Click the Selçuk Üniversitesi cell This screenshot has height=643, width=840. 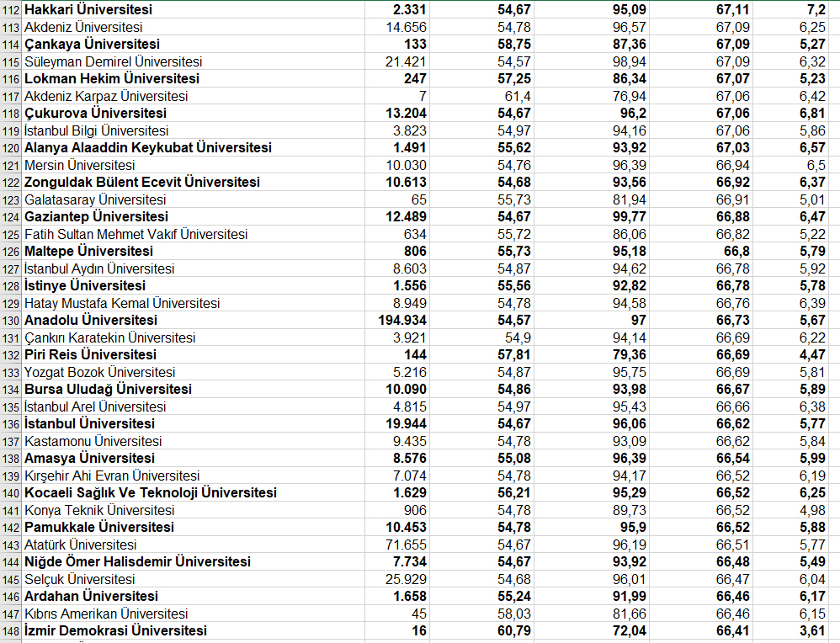[193, 579]
